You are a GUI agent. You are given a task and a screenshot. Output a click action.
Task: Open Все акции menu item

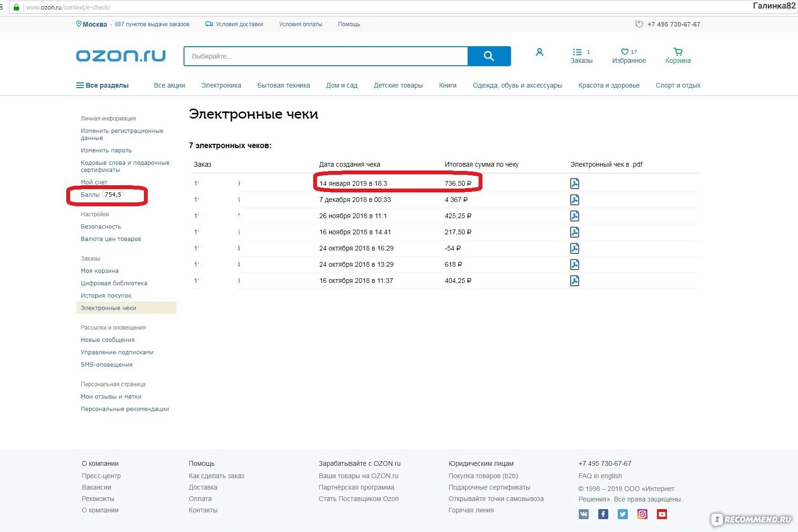[169, 85]
